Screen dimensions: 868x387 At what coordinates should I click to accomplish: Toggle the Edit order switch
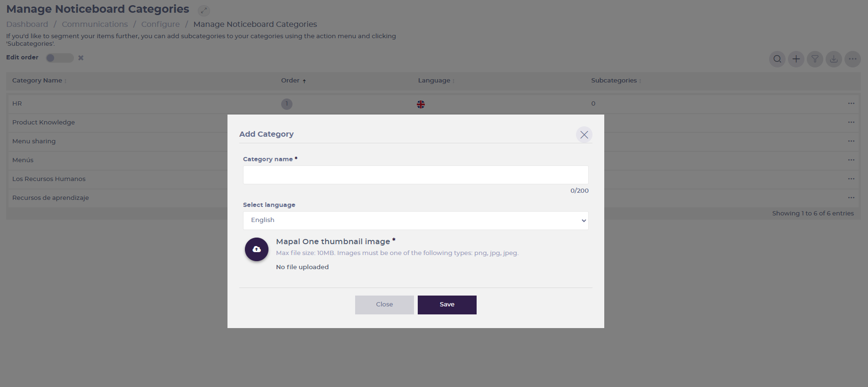coord(60,58)
